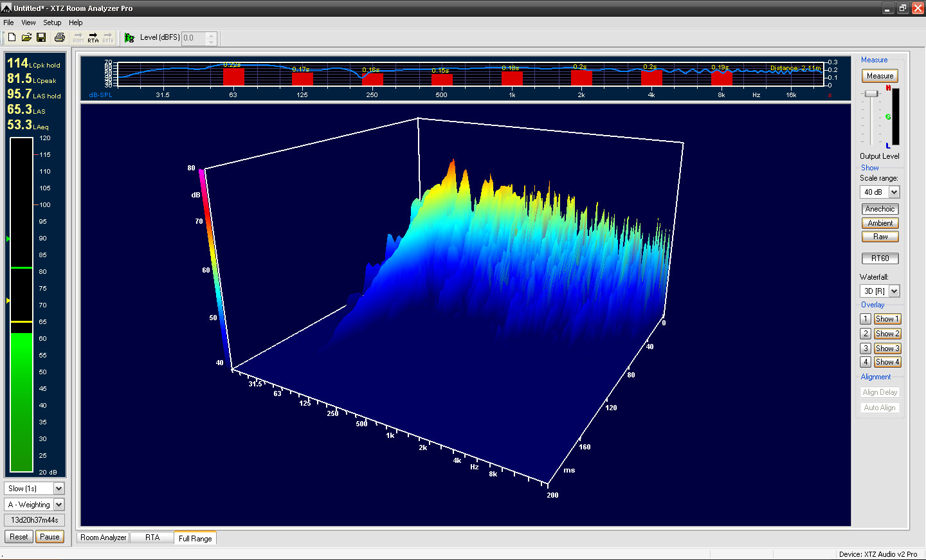Open a file with the folder icon
The height and width of the screenshot is (560, 926).
point(26,38)
